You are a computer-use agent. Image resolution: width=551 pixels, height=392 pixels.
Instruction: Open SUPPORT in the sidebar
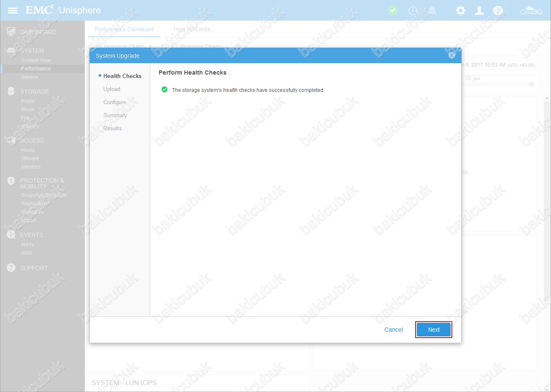click(34, 268)
